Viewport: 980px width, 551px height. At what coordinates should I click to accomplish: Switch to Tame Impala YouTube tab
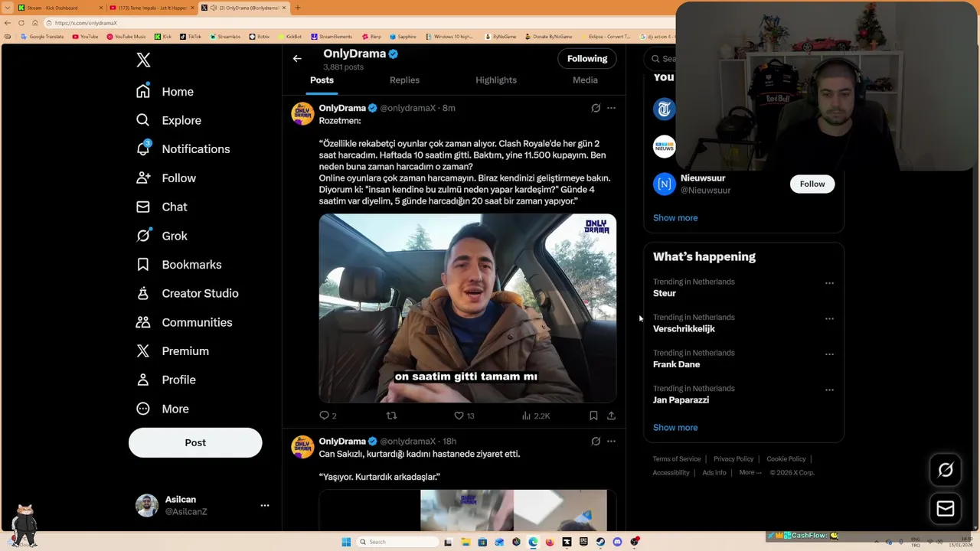pyautogui.click(x=151, y=8)
